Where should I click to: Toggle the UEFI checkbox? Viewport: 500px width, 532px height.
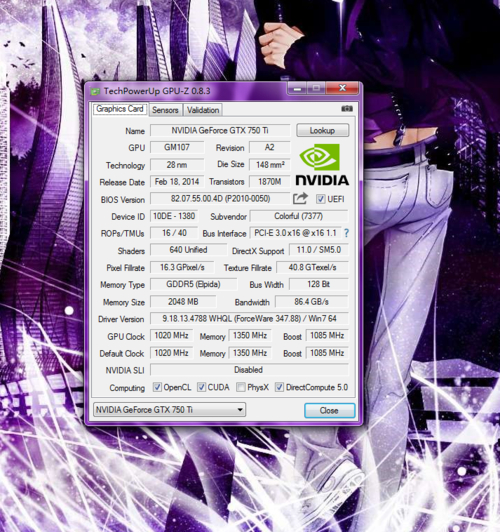[321, 199]
